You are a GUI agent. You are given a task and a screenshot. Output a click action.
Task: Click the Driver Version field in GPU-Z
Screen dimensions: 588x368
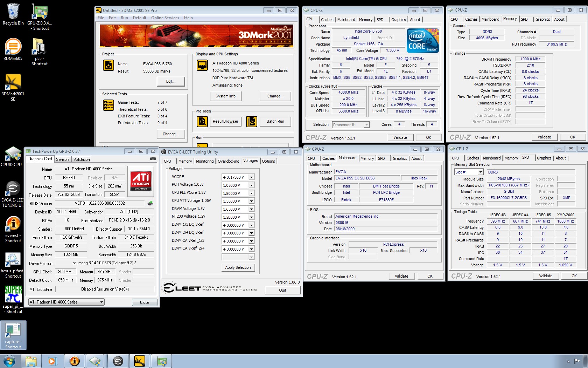tap(104, 263)
